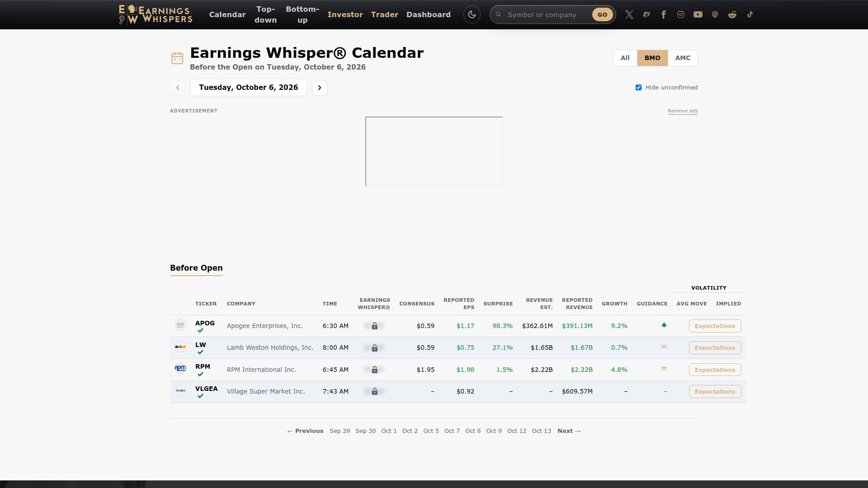Screen dimensions: 868x488
Task: Open the Reddit community icon
Action: [732, 14]
